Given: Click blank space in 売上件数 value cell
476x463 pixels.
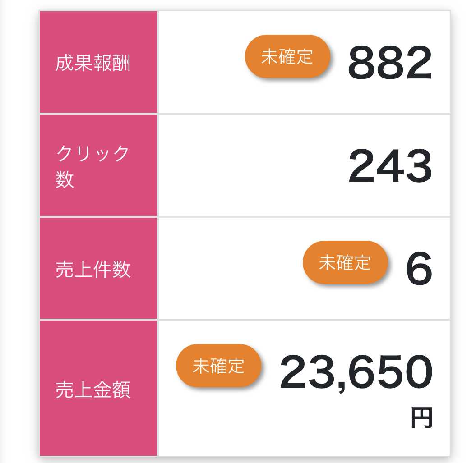Looking at the screenshot, I should [x=226, y=268].
